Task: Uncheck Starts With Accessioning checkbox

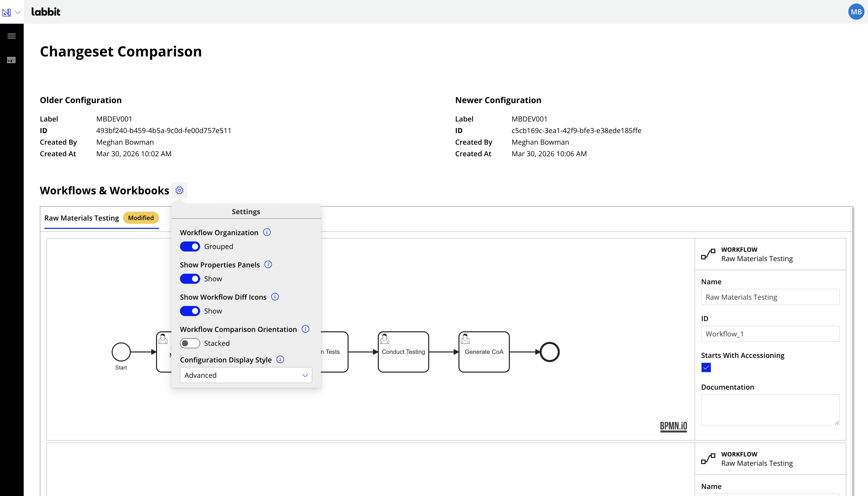Action: click(706, 367)
